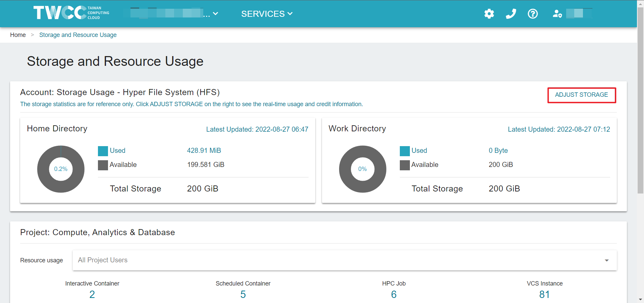Click the Home Directory Latest Updated timestamp
The image size is (644, 303).
[x=257, y=129]
